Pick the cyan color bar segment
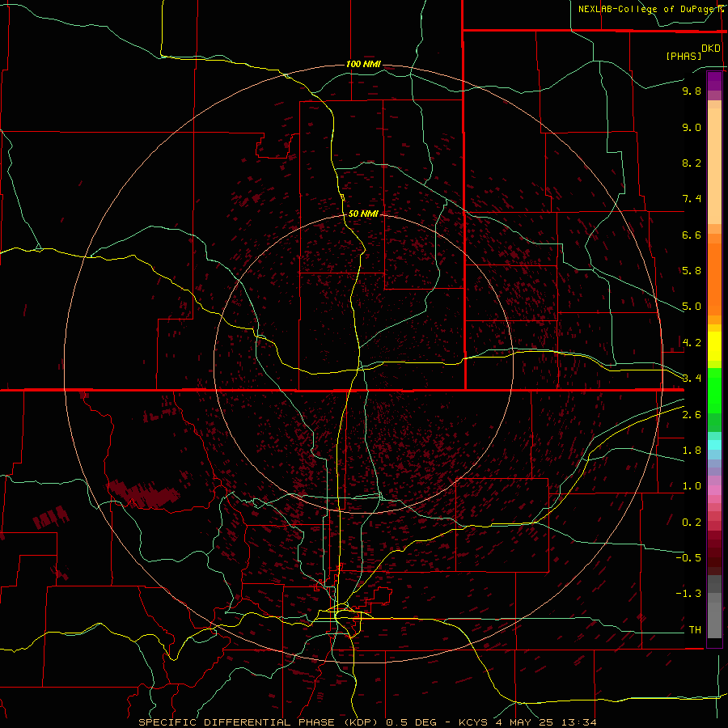Screen dimensions: 728x728 coord(714,445)
